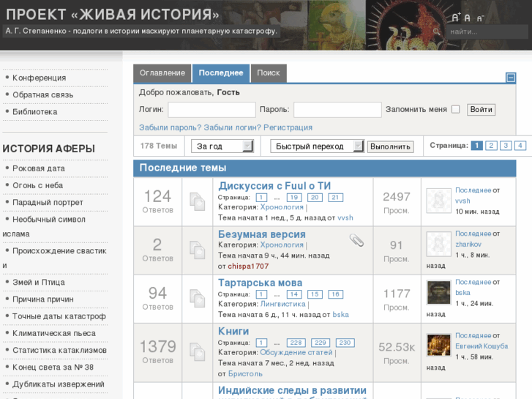This screenshot has width=532, height=399.
Task: Click topic icon for Безумная версия
Action: click(x=197, y=250)
